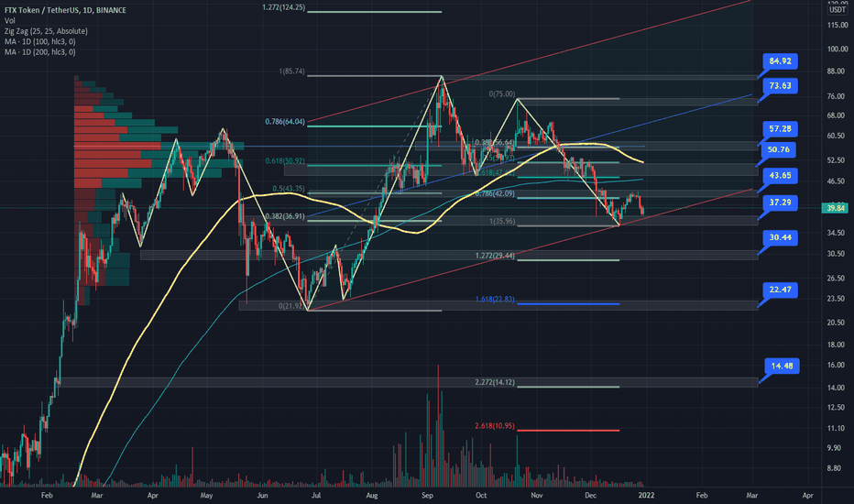Click the 14.48 price callout
The height and width of the screenshot is (504, 854).
point(782,366)
